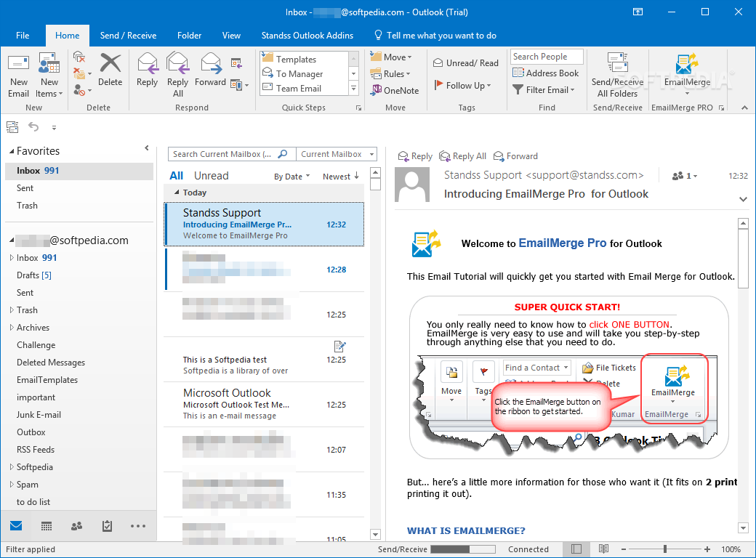Image resolution: width=756 pixels, height=558 pixels.
Task: Show more navigation options ellipsis
Action: [x=138, y=526]
